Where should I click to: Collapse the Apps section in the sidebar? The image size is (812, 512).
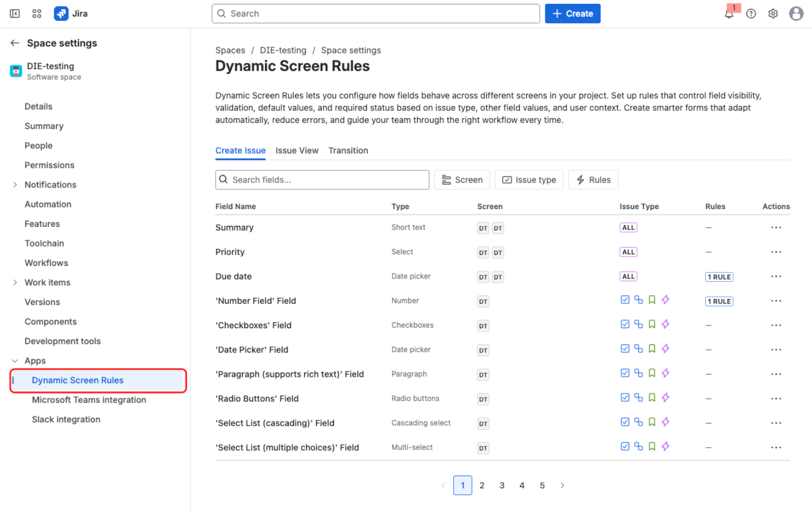(15, 360)
